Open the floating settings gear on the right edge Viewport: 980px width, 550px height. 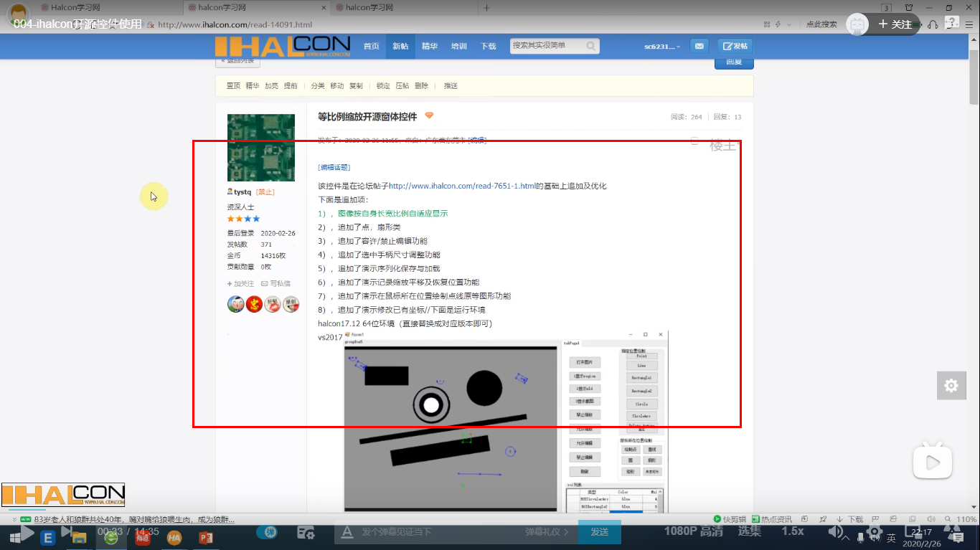point(951,385)
